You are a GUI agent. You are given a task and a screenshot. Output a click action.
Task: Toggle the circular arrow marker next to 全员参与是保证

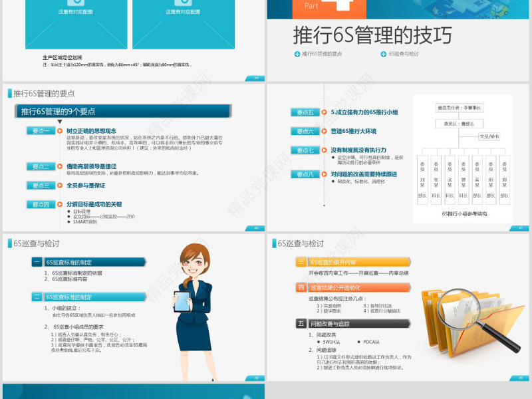59,185
